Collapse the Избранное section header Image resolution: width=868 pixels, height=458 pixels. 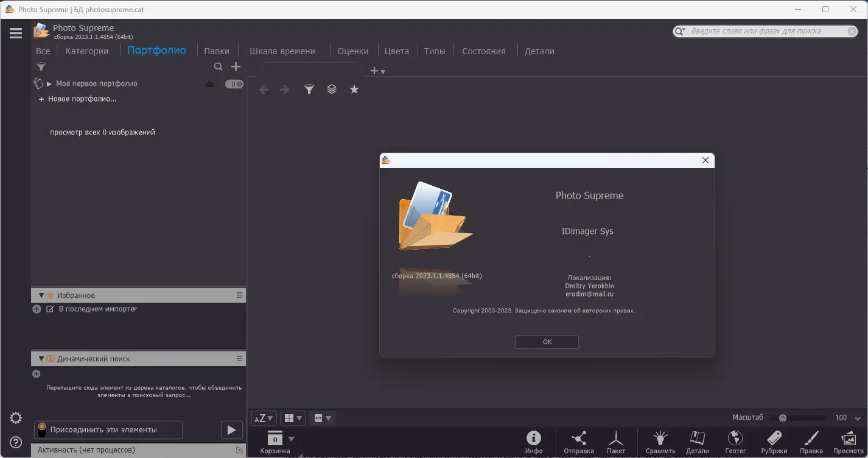pyautogui.click(x=41, y=295)
